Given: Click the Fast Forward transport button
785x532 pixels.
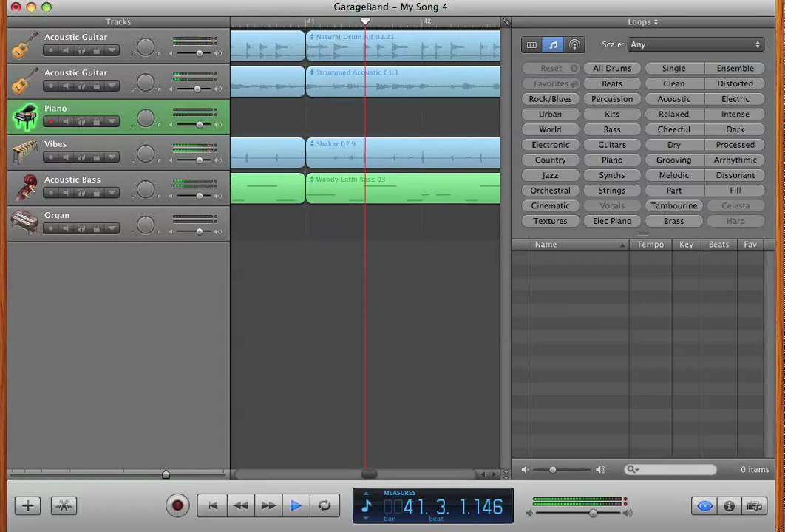Looking at the screenshot, I should [268, 505].
